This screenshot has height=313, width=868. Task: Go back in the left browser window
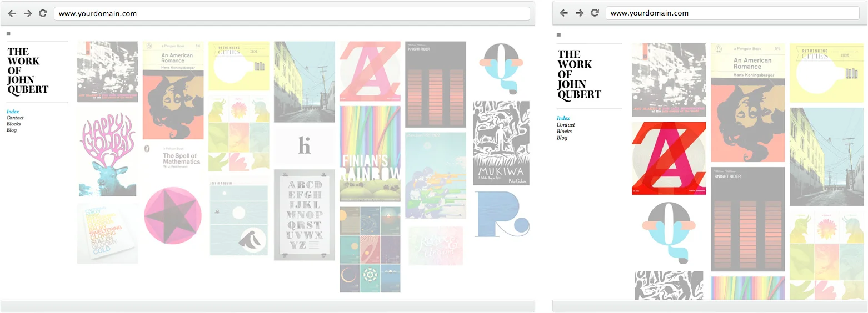point(12,13)
